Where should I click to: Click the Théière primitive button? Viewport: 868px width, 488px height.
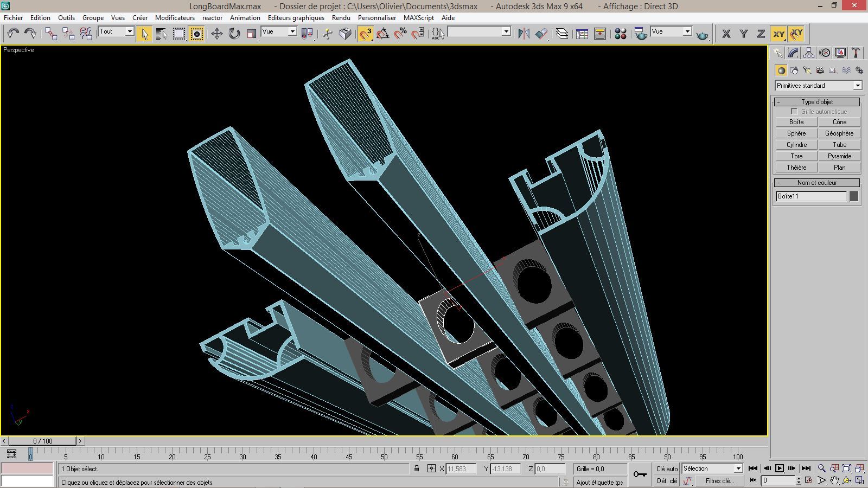click(795, 167)
